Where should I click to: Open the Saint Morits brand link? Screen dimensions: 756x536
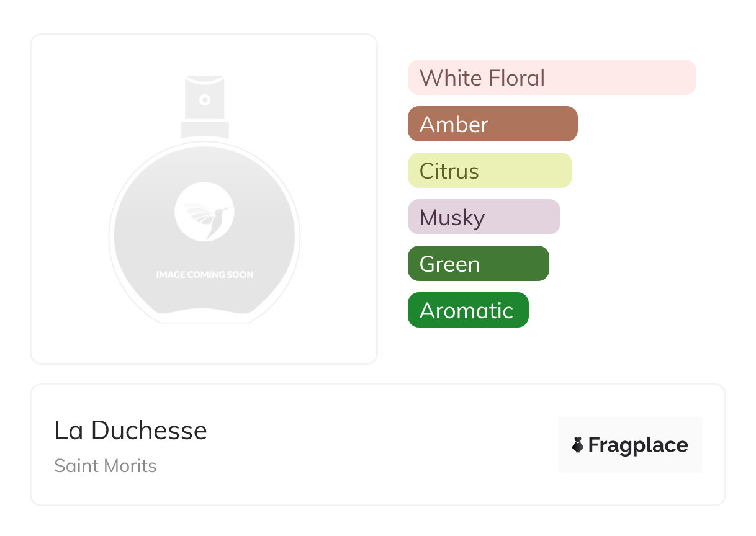tap(106, 466)
